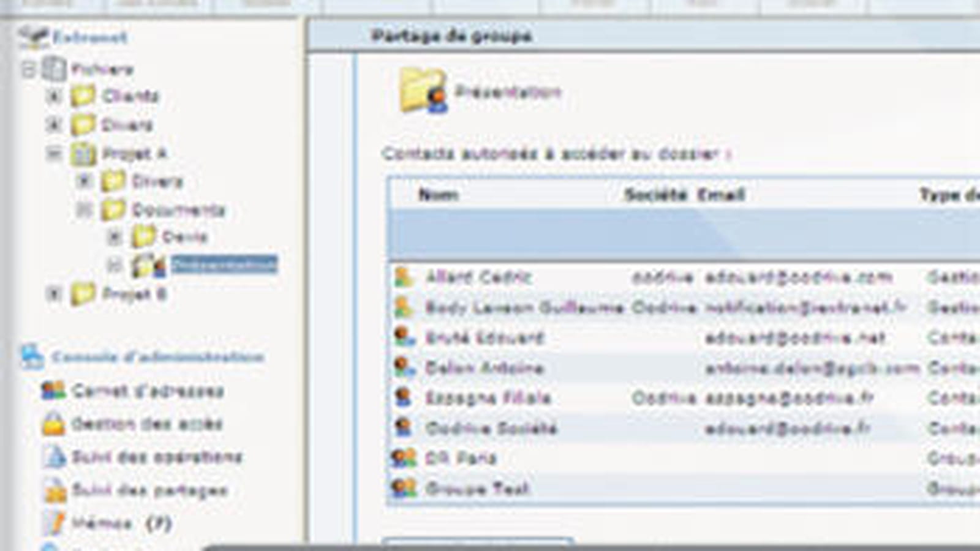Select the Espagne Filiale contact name
This screenshot has width=980, height=551.
pos(488,398)
